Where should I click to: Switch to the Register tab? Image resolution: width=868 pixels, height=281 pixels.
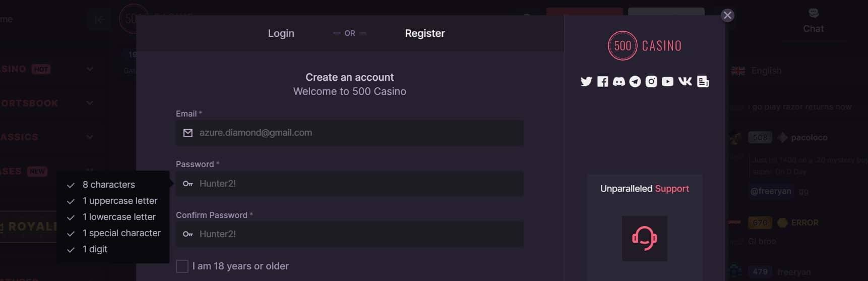tap(425, 33)
